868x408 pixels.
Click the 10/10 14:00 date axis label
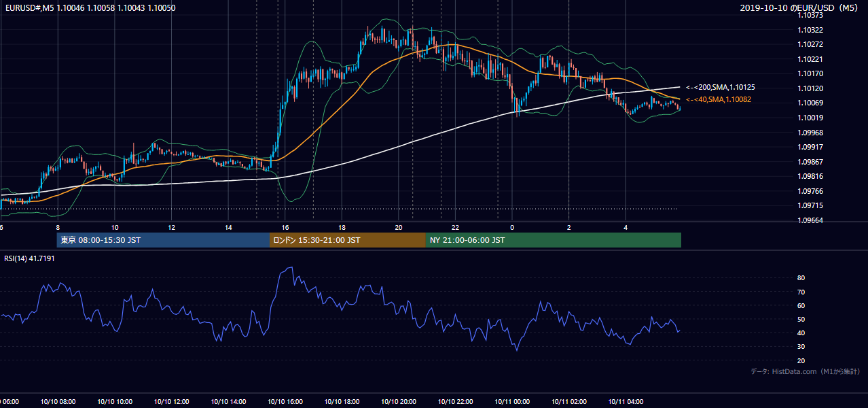228,402
